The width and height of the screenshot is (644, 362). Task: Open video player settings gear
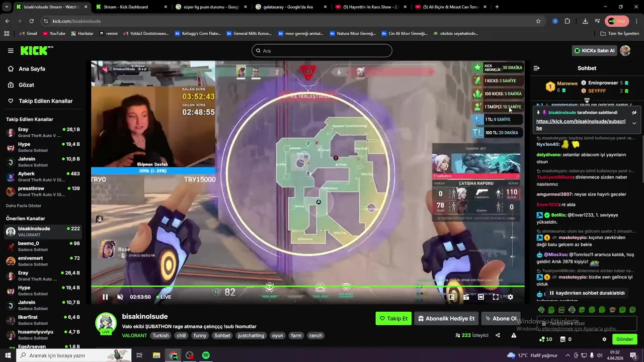[510, 297]
